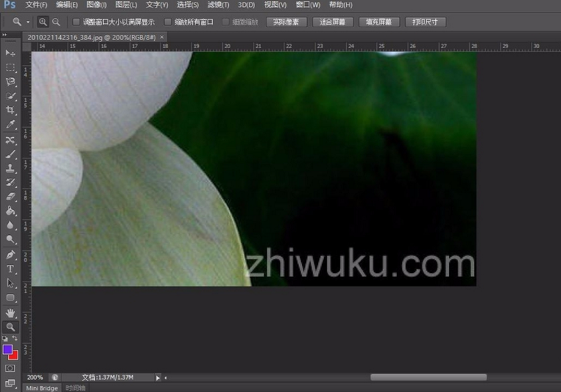
Task: Open the 选择(S) menu
Action: tap(188, 5)
